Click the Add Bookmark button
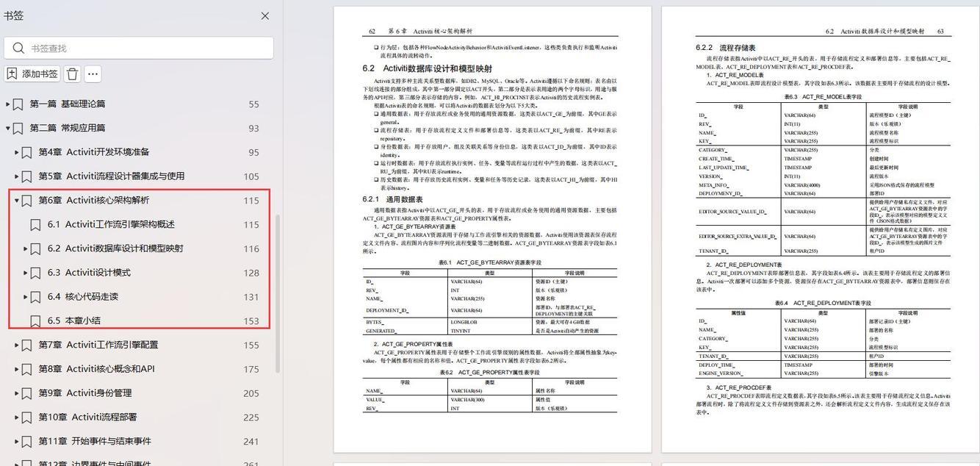Screen dimensions: 980x466 pos(32,74)
